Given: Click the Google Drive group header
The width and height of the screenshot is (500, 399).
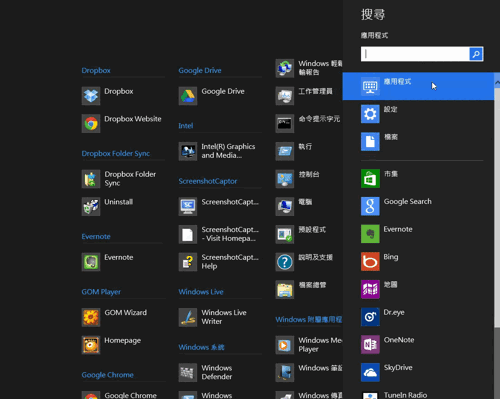Looking at the screenshot, I should point(200,70).
